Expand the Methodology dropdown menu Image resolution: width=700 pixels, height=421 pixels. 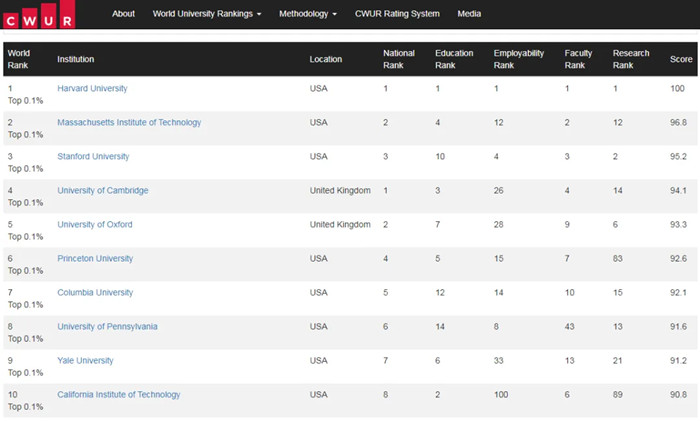(308, 14)
